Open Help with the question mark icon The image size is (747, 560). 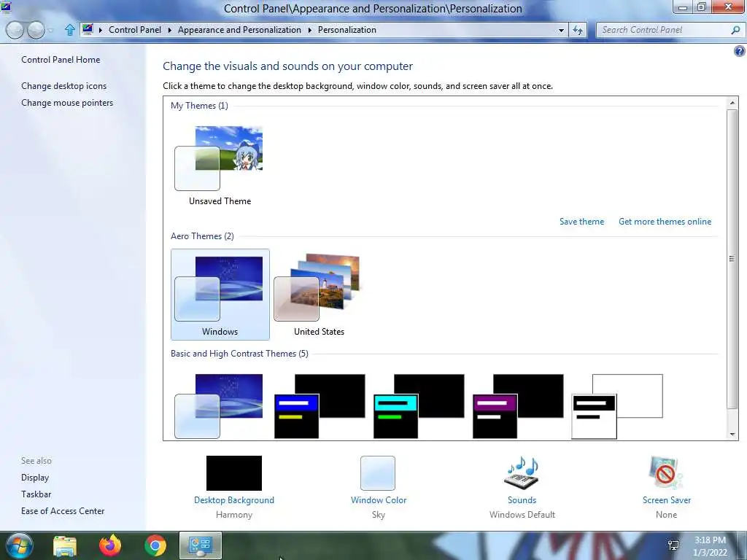[x=740, y=51]
